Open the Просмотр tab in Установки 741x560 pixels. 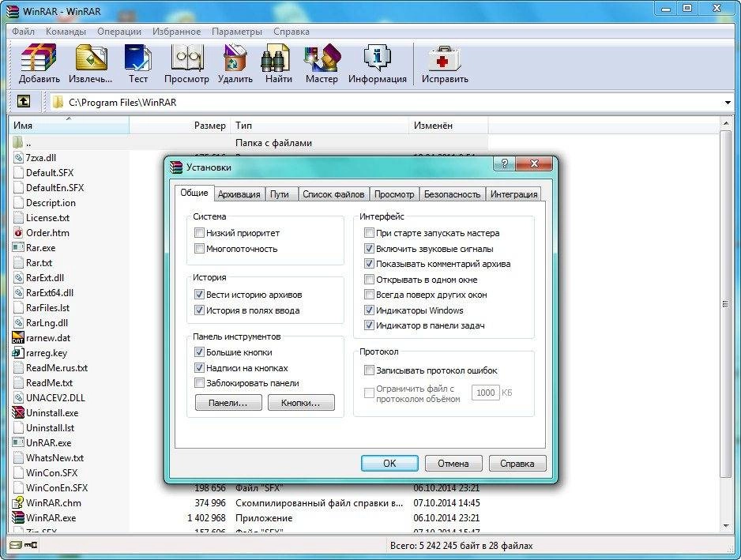394,194
